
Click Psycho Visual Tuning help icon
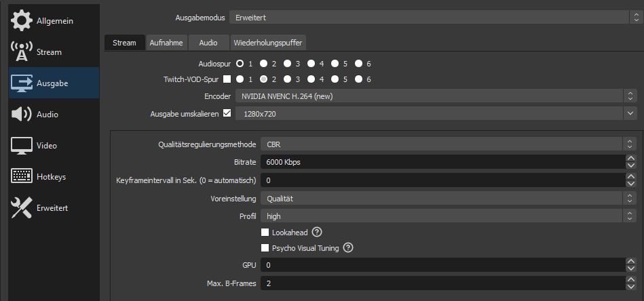349,248
